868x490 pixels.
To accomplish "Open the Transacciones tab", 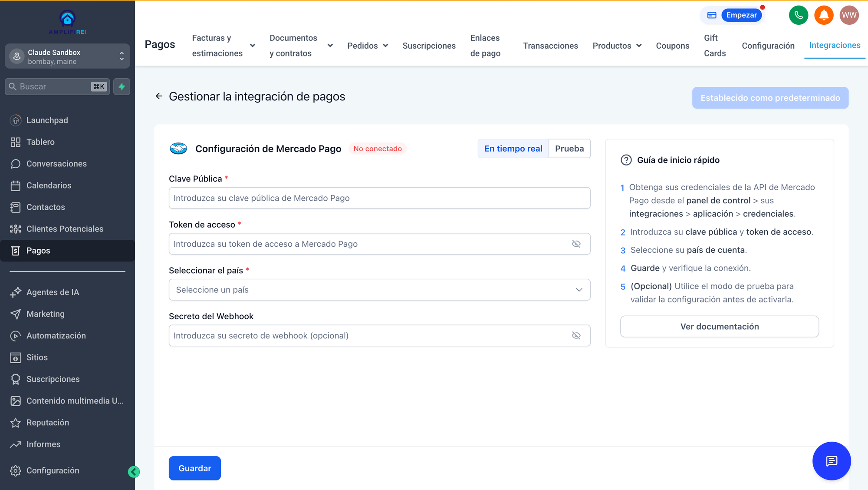I will 550,46.
